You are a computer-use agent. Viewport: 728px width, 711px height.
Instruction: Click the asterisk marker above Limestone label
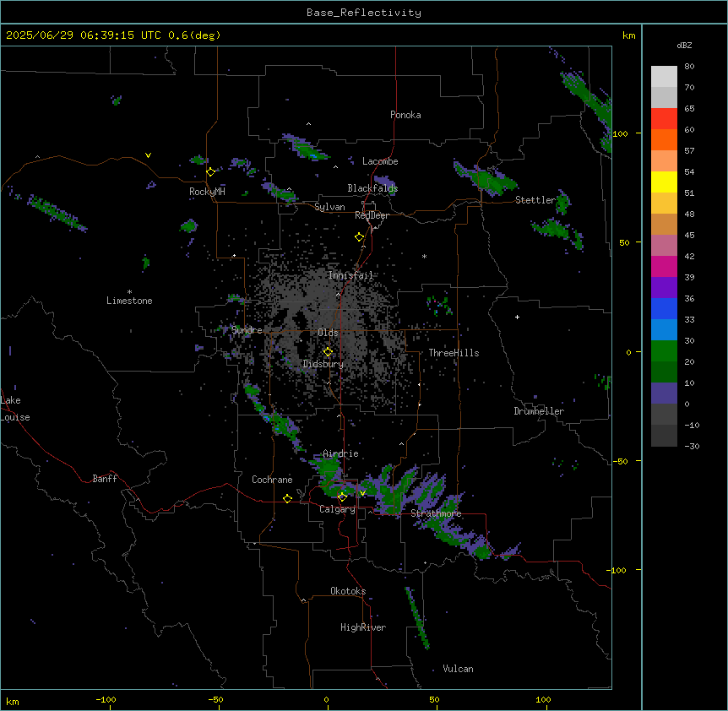click(129, 292)
